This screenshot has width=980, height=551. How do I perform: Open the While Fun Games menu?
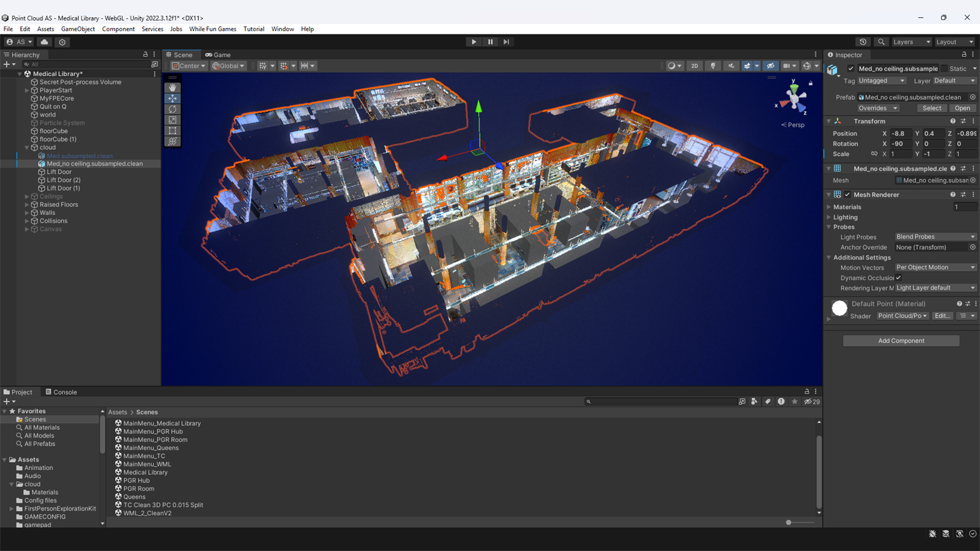click(213, 29)
